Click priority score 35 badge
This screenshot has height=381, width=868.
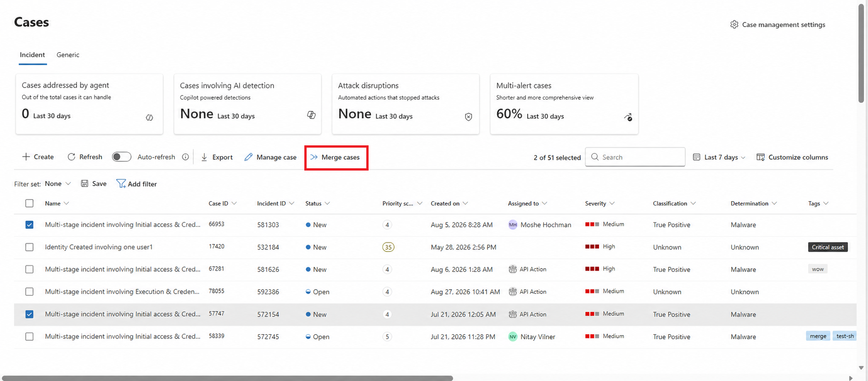click(x=388, y=247)
